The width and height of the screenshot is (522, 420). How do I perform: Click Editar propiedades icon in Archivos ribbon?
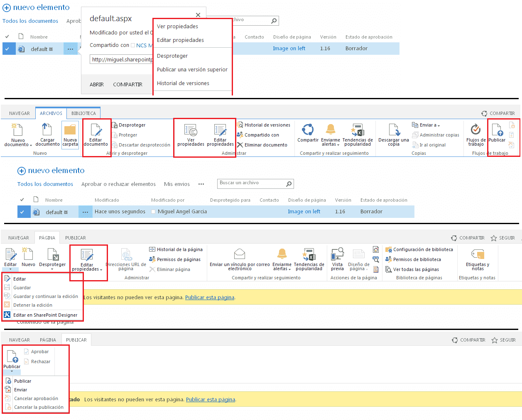coord(220,130)
